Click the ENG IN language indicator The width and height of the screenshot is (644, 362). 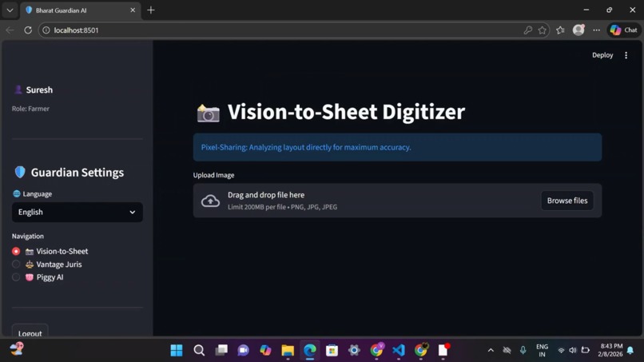click(x=542, y=350)
